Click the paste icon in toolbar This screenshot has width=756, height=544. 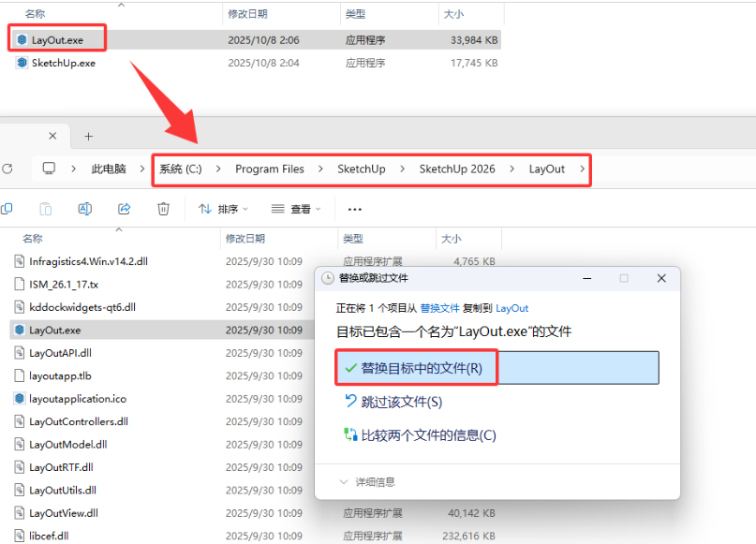45,209
